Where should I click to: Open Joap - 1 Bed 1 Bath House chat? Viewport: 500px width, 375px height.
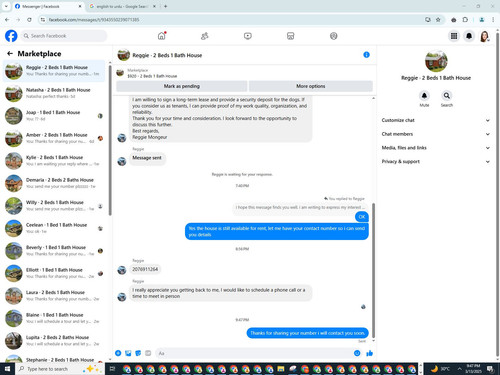(x=54, y=116)
